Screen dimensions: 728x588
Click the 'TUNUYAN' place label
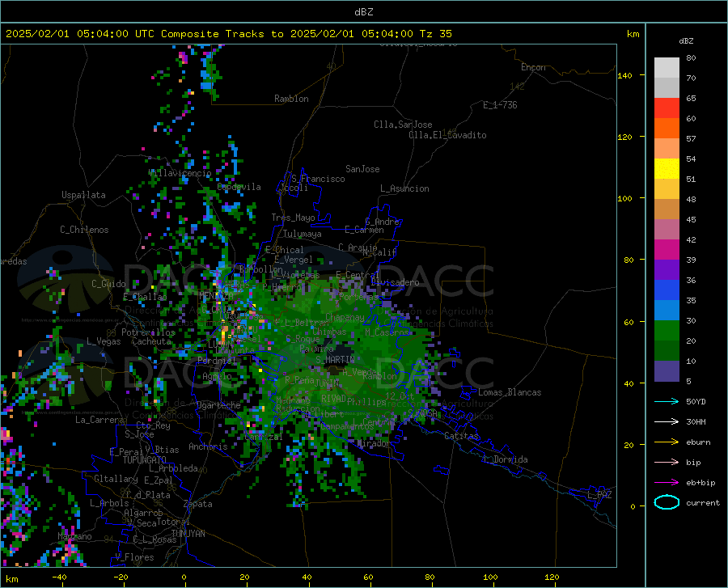click(188, 534)
